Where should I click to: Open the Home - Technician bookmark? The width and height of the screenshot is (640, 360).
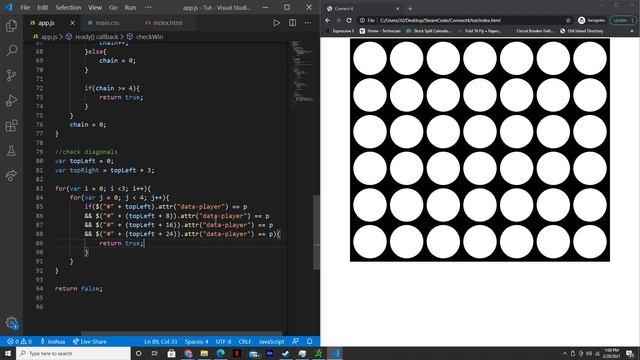(x=380, y=31)
